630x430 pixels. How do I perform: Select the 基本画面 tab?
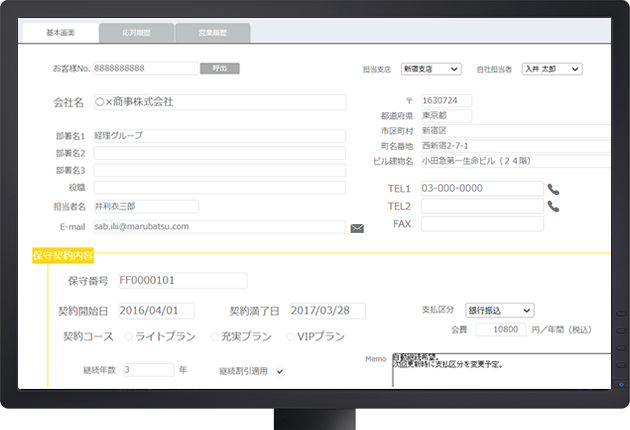[x=61, y=32]
